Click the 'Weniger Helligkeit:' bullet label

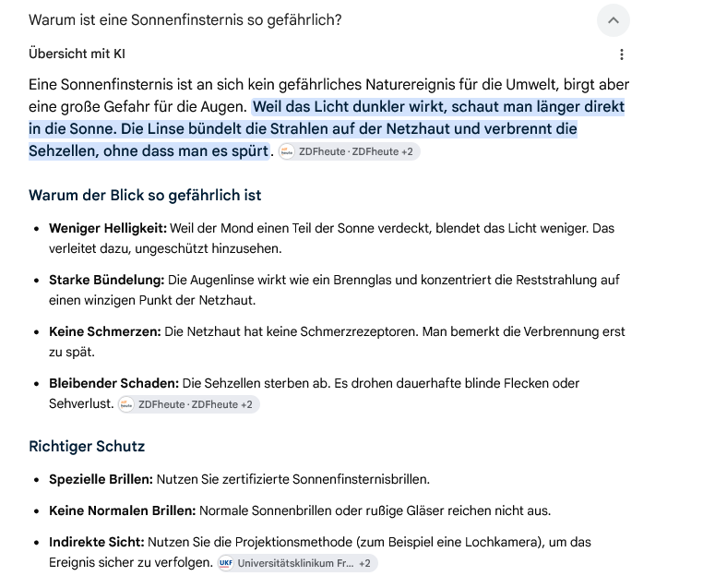pos(108,228)
